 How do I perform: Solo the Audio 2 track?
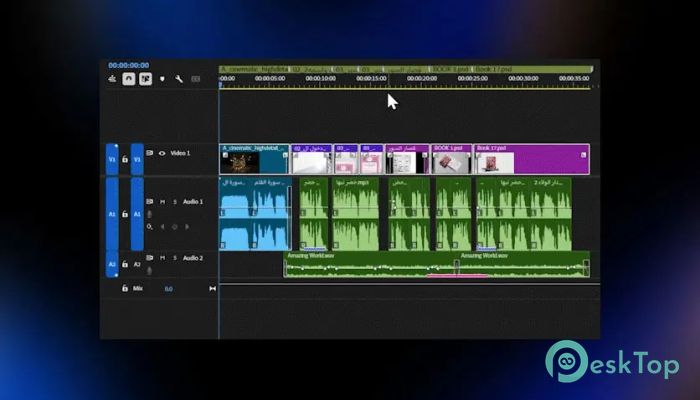click(x=175, y=258)
